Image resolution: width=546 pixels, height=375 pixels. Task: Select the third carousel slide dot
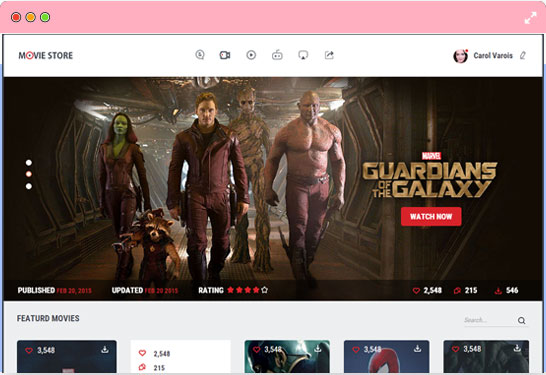(29, 186)
